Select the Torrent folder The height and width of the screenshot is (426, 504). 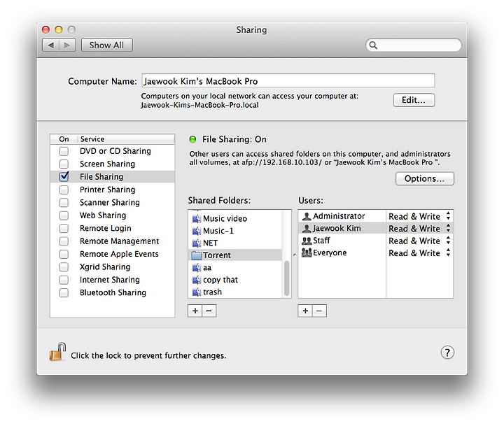235,255
